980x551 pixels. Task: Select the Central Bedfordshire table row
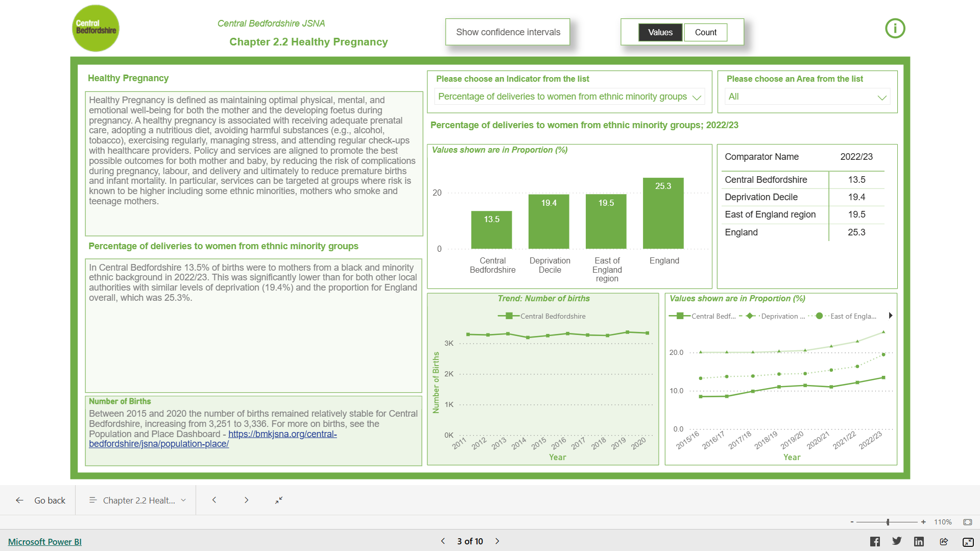tap(803, 180)
